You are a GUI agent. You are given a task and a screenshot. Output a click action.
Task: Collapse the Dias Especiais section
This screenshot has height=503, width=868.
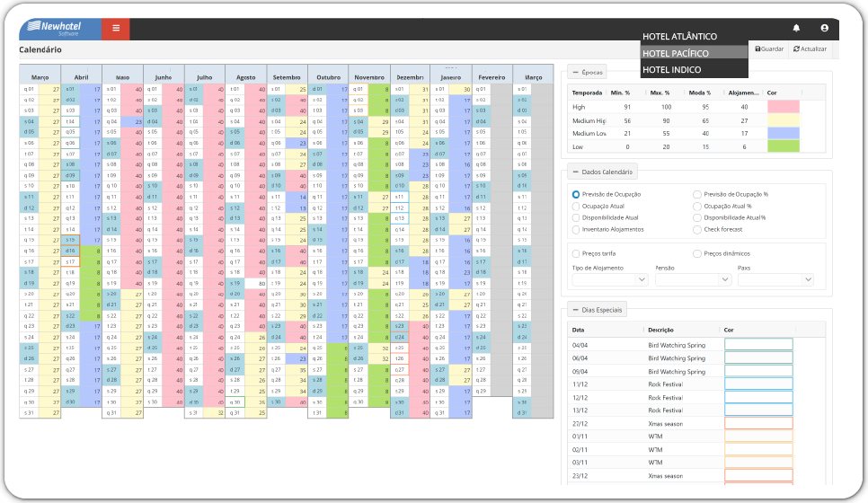point(598,310)
